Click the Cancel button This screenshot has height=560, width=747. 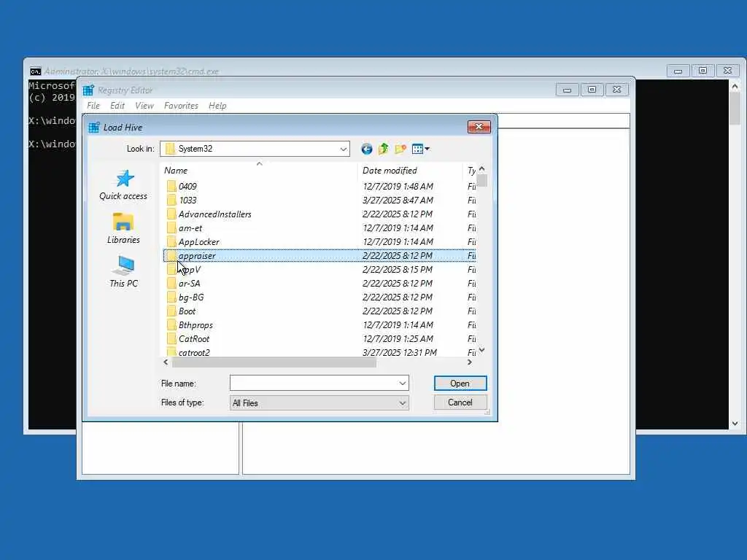coord(460,402)
